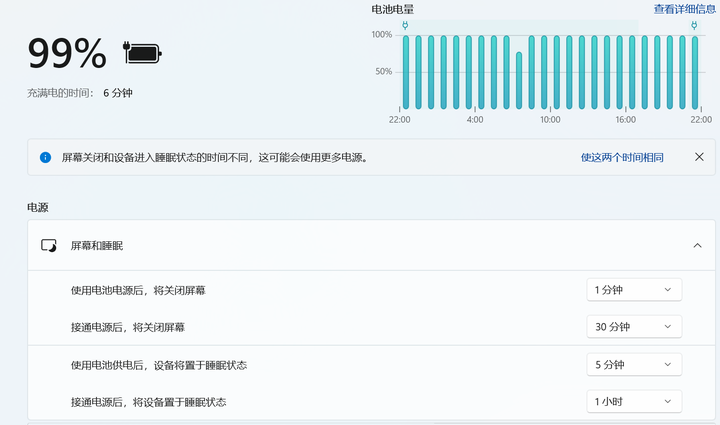The width and height of the screenshot is (720, 425).
Task: Click the 屏幕和睡眠 screen and sleep icon
Action: tap(49, 246)
